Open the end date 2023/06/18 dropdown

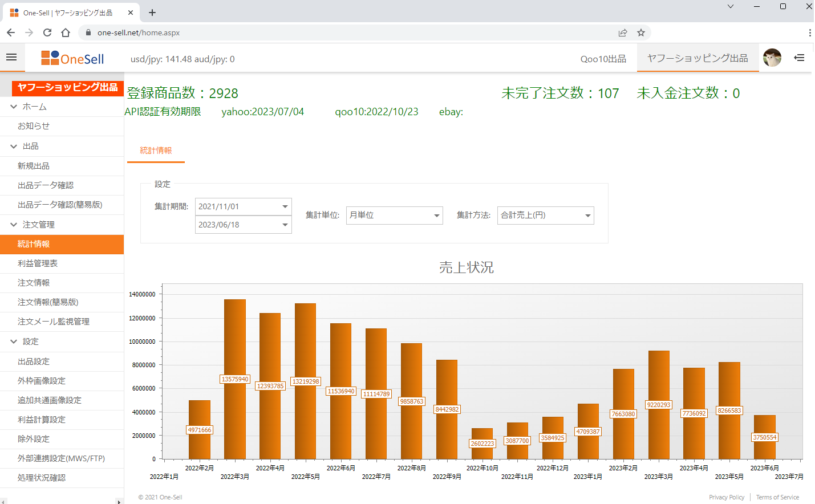point(285,225)
